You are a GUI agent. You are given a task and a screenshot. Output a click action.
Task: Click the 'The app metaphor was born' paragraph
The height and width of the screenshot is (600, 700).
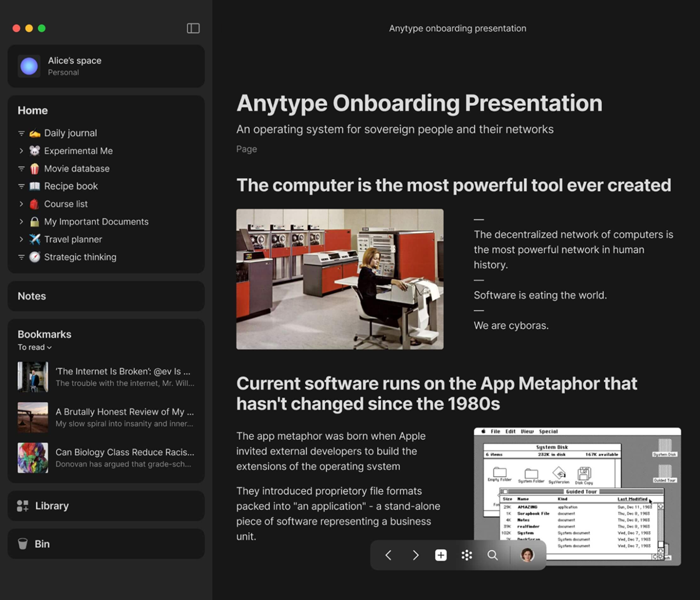pos(331,451)
